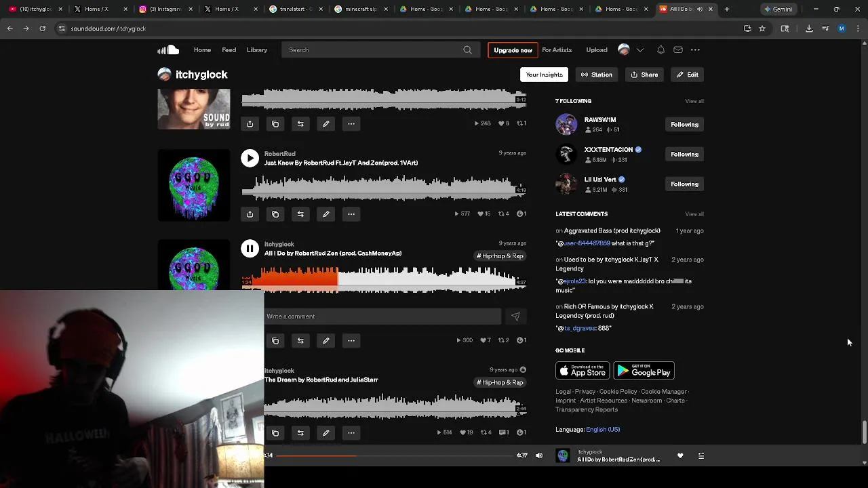Open Feed in navigation
The width and height of the screenshot is (868, 488).
[x=229, y=50]
